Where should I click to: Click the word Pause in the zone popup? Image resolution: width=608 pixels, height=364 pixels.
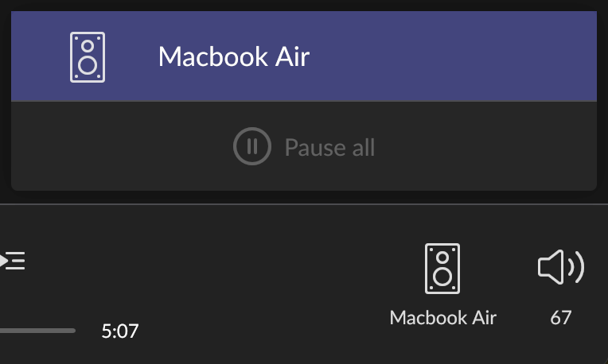[x=315, y=147]
